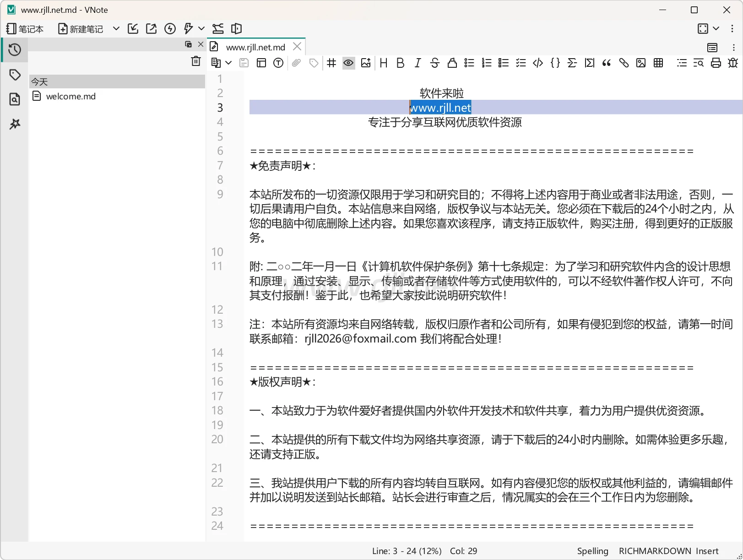Image resolution: width=743 pixels, height=560 pixels.
Task: Expand the flash lightning dropdown arrow
Action: click(x=201, y=29)
